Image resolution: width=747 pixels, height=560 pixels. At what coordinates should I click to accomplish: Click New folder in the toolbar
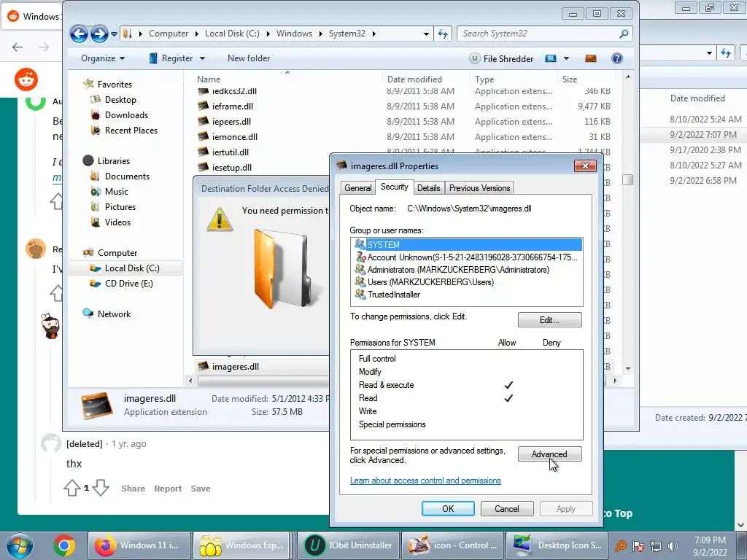click(249, 58)
